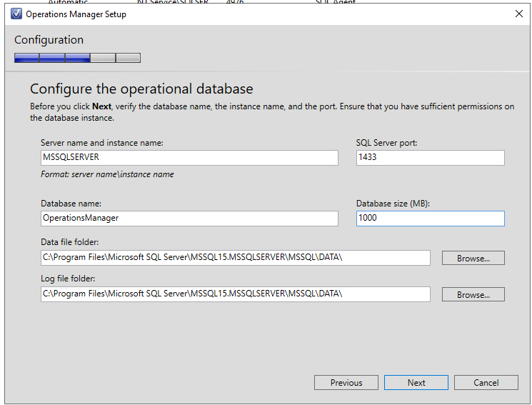532x405 pixels.
Task: Click the SQL Server port field
Action: [x=430, y=158]
